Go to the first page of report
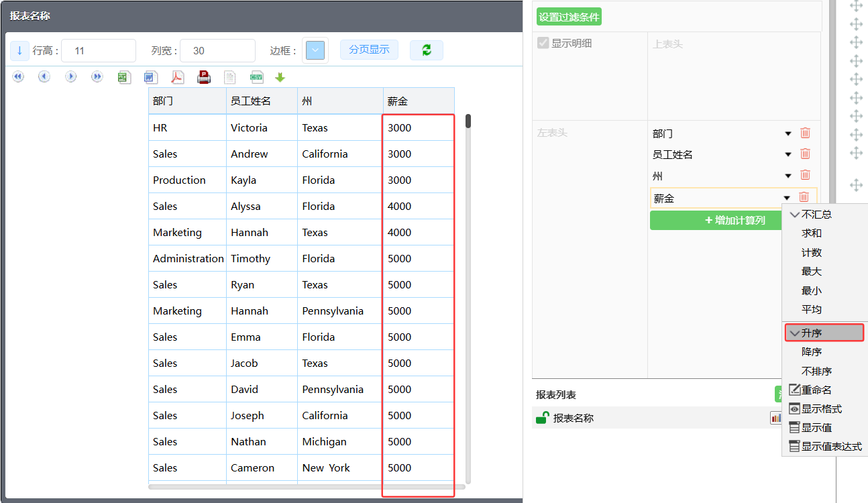 18,77
